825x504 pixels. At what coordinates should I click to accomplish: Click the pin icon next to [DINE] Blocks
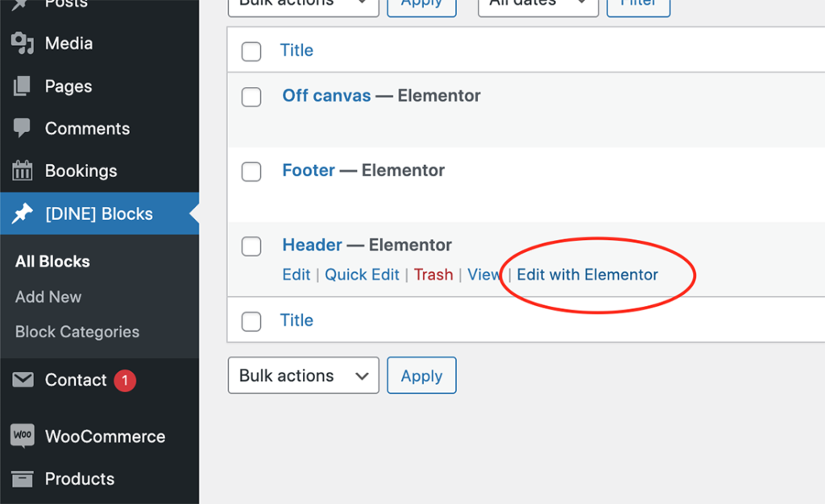(x=22, y=213)
